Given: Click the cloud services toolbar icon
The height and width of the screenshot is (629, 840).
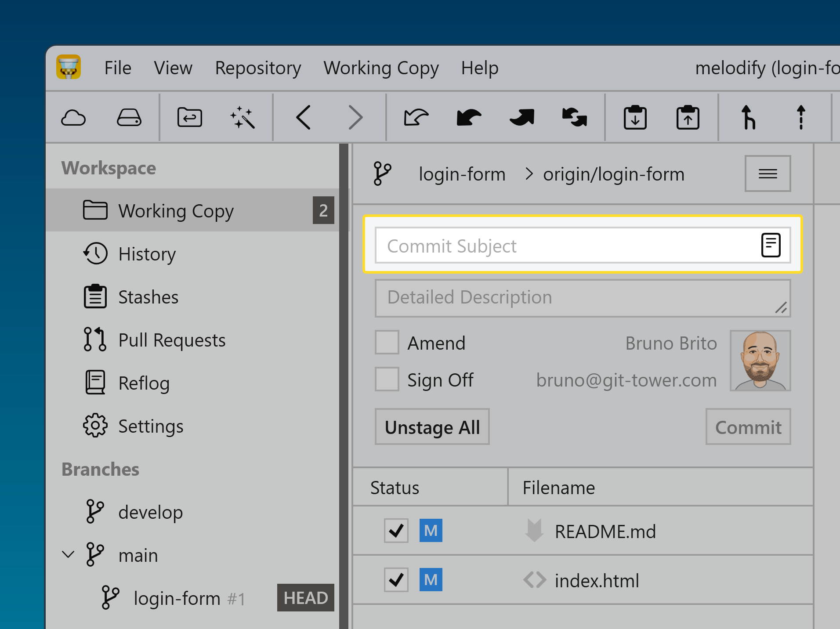Looking at the screenshot, I should click(73, 117).
